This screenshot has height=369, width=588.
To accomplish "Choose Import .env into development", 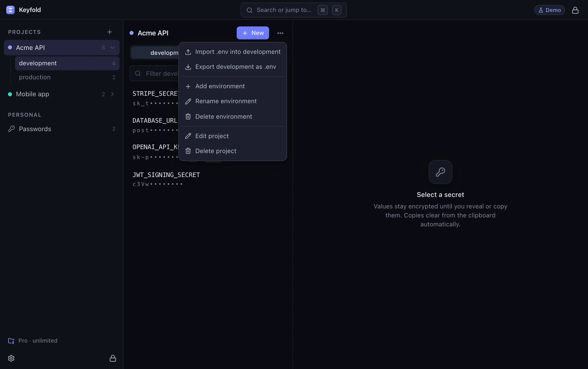I will (233, 52).
